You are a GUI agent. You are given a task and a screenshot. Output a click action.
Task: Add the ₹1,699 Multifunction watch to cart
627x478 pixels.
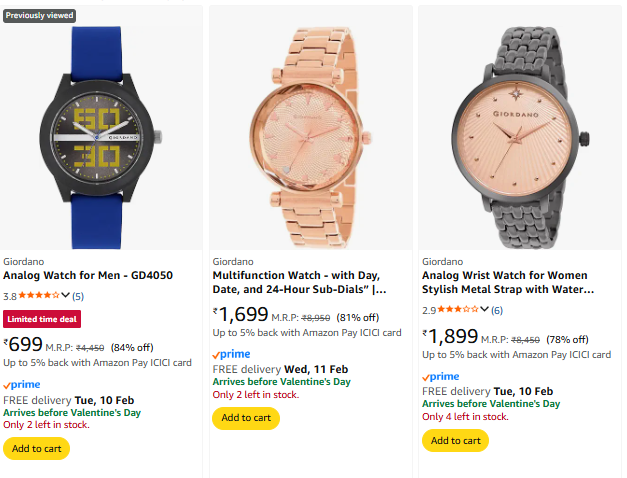point(246,418)
